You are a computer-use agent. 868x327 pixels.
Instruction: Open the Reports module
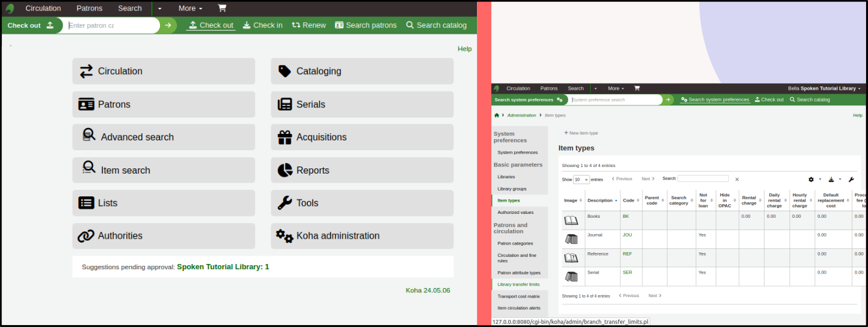(362, 170)
